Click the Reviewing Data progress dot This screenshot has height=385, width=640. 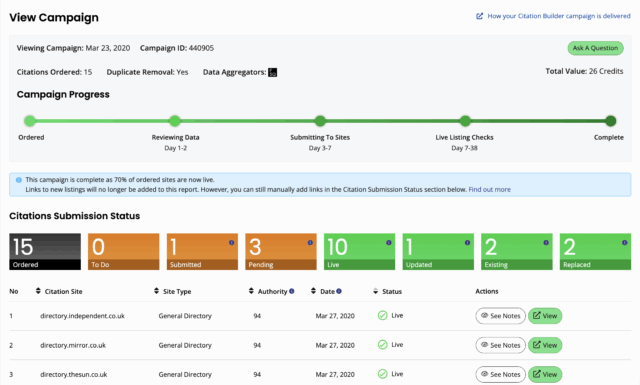point(175,121)
